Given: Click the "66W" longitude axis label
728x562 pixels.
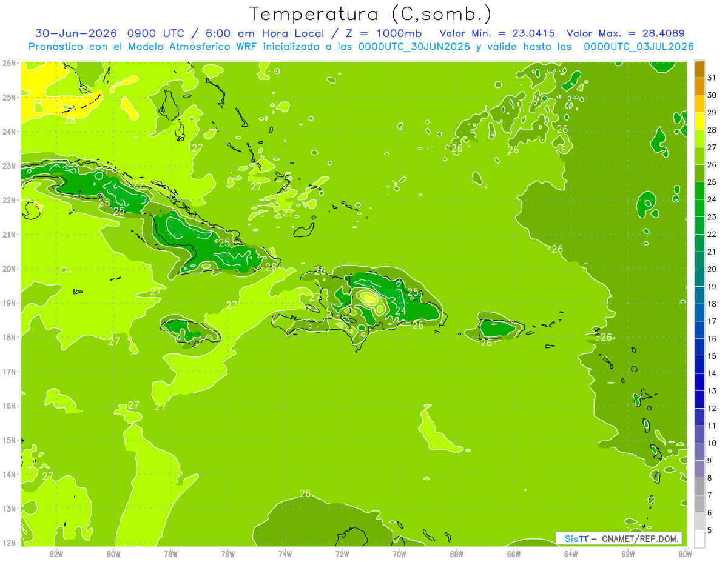Looking at the screenshot, I should coord(514,554).
